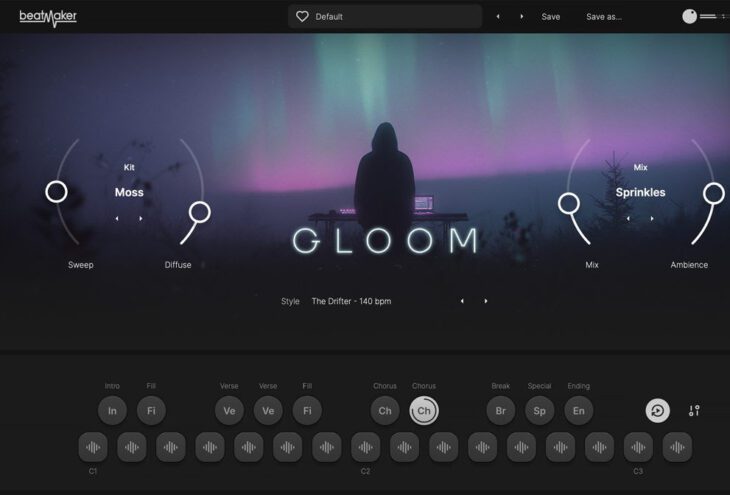This screenshot has height=495, width=730.
Task: Trigger the first Chorus pad (not highlighted)
Action: (x=385, y=411)
